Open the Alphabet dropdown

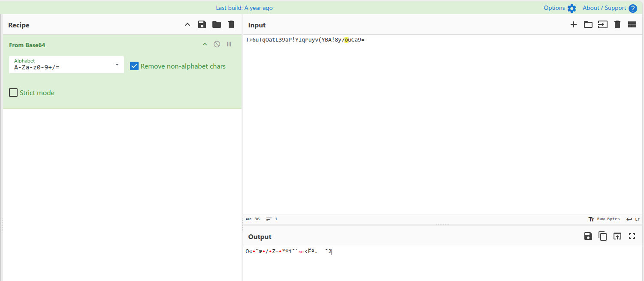(x=117, y=65)
